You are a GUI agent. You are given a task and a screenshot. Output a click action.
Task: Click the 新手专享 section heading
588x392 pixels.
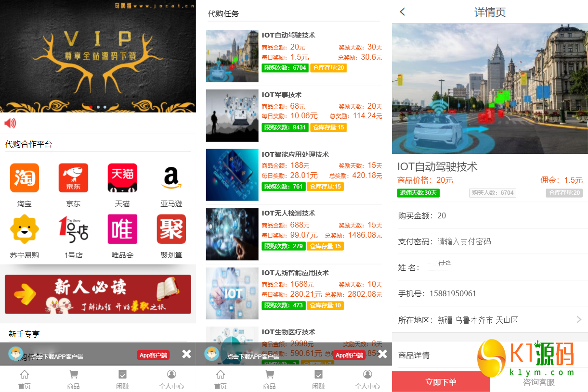pyautogui.click(x=24, y=334)
